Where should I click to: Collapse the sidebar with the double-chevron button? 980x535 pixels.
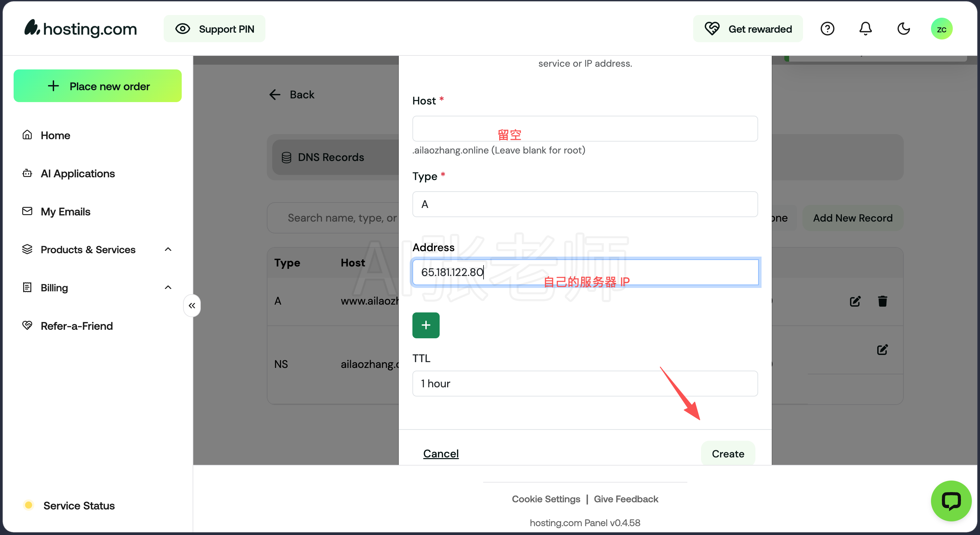click(x=192, y=306)
